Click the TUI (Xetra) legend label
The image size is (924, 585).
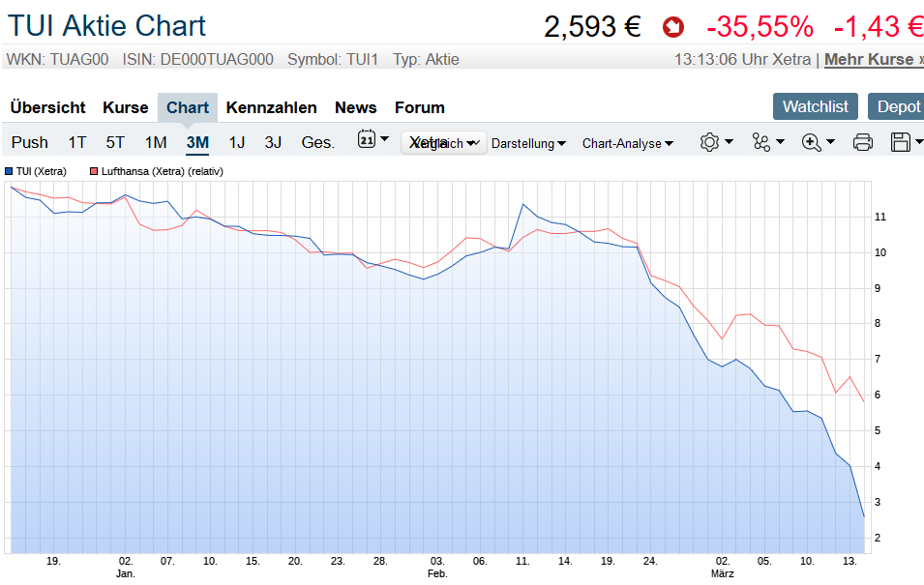click(x=42, y=171)
